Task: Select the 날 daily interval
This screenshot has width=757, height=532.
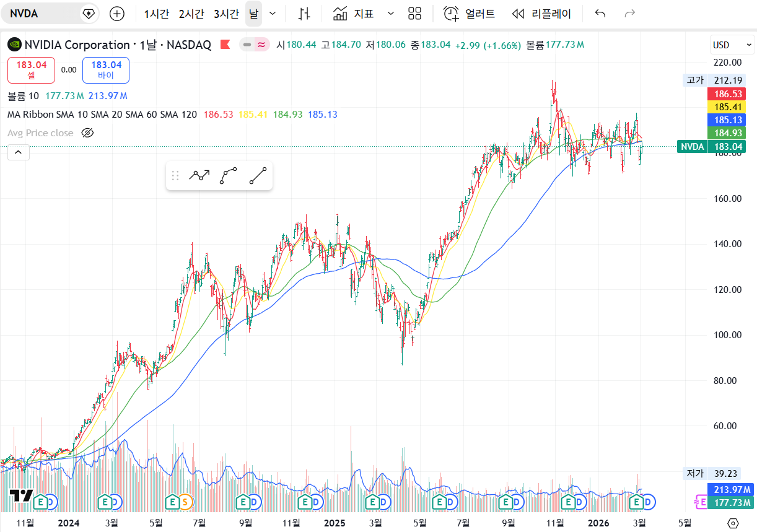Action: 253,14
